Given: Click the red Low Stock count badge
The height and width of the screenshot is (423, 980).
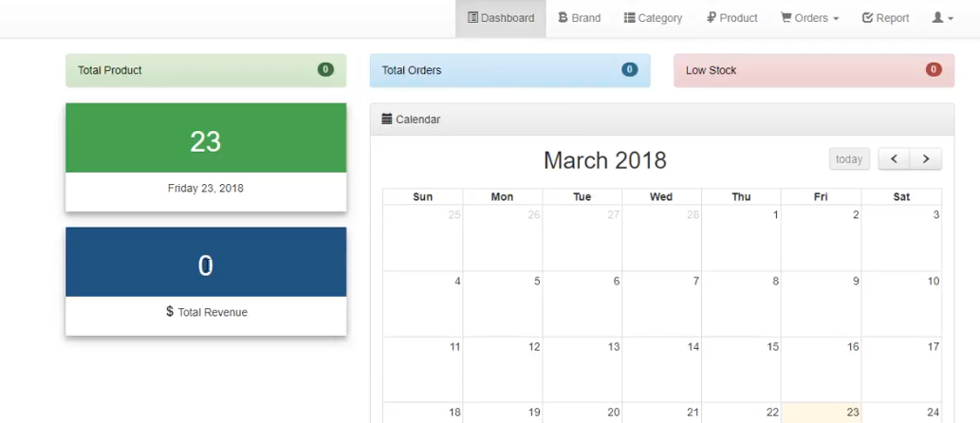Looking at the screenshot, I should tap(934, 69).
